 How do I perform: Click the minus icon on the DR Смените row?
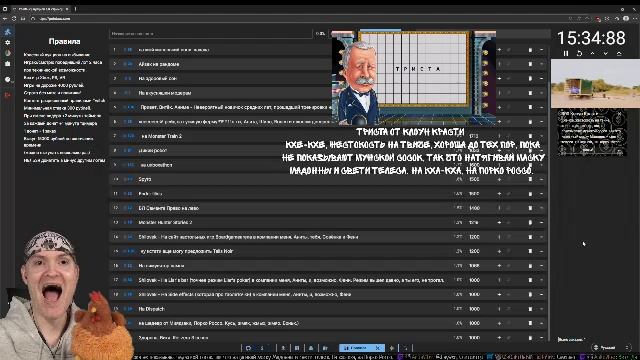[542, 208]
